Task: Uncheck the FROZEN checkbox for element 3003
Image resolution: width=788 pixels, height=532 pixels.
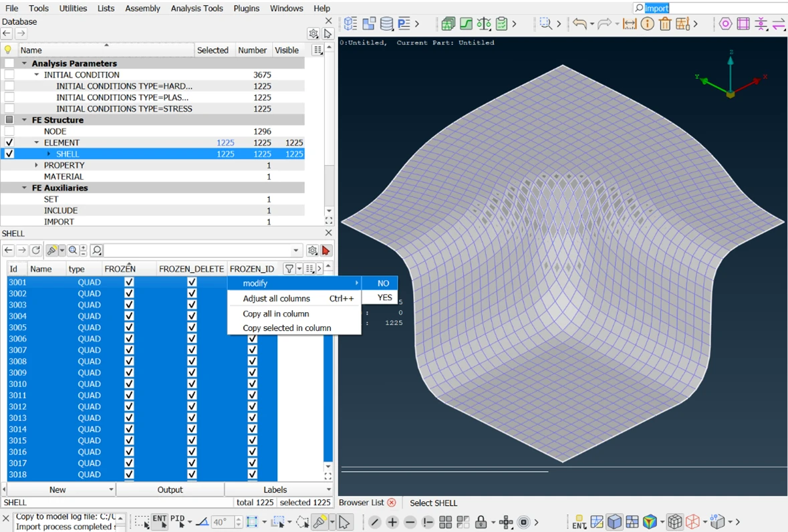Action: (129, 305)
